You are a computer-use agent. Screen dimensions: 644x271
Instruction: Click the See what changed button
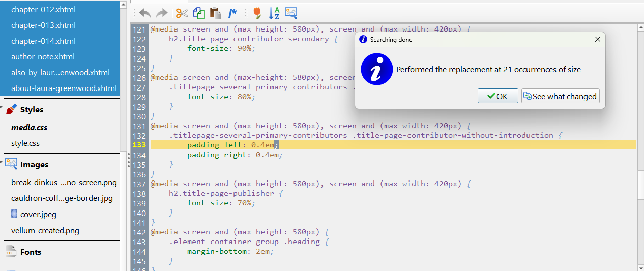click(560, 96)
